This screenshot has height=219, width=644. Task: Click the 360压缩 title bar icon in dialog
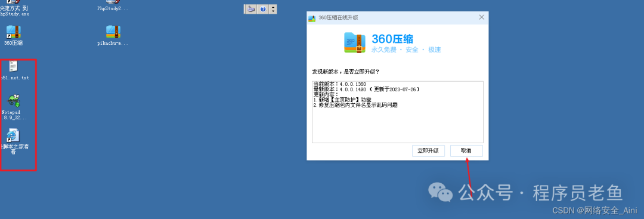312,18
